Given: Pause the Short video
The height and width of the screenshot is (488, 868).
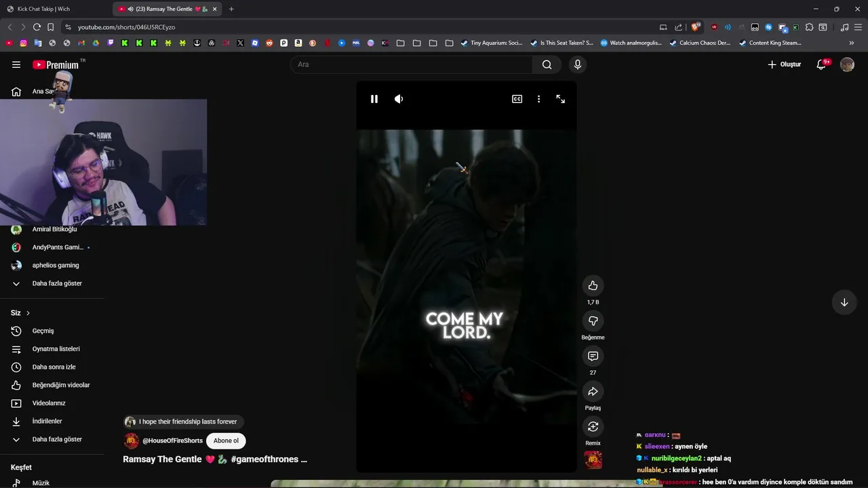Looking at the screenshot, I should click(374, 99).
